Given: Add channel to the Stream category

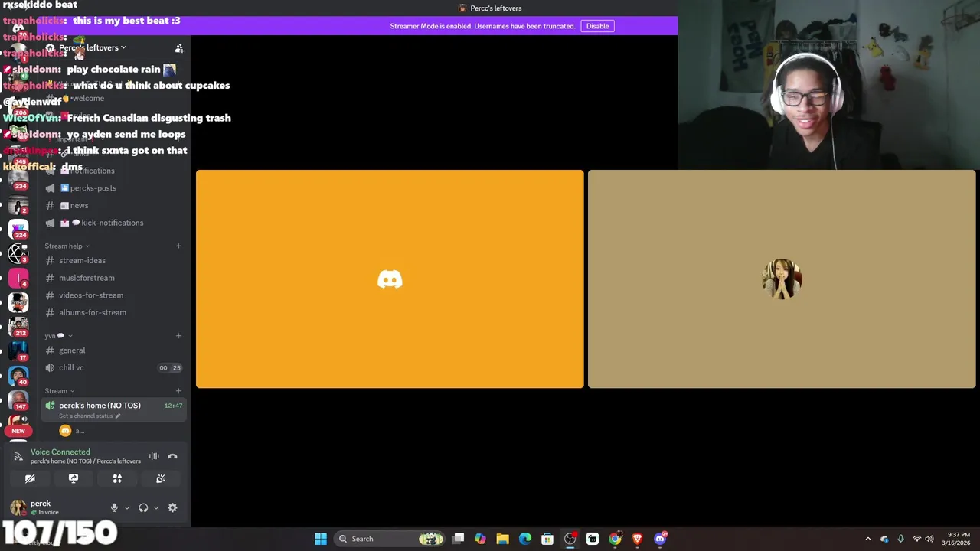Looking at the screenshot, I should click(x=178, y=391).
